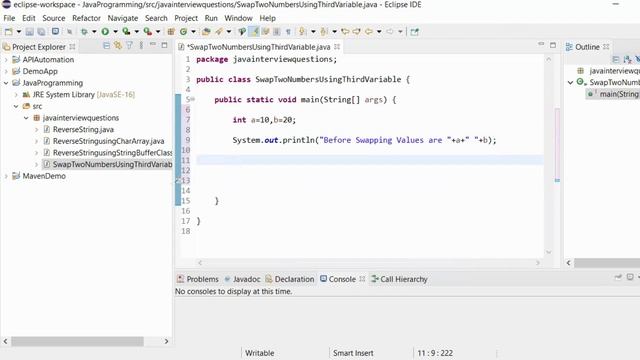Click editor line 11 highlighted row
This screenshot has height=360, width=640.
370,160
